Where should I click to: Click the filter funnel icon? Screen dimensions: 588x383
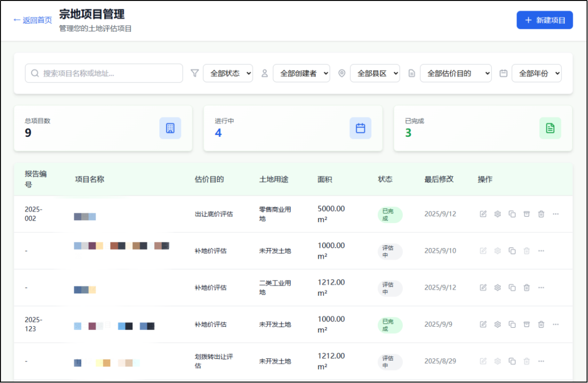[x=195, y=73]
